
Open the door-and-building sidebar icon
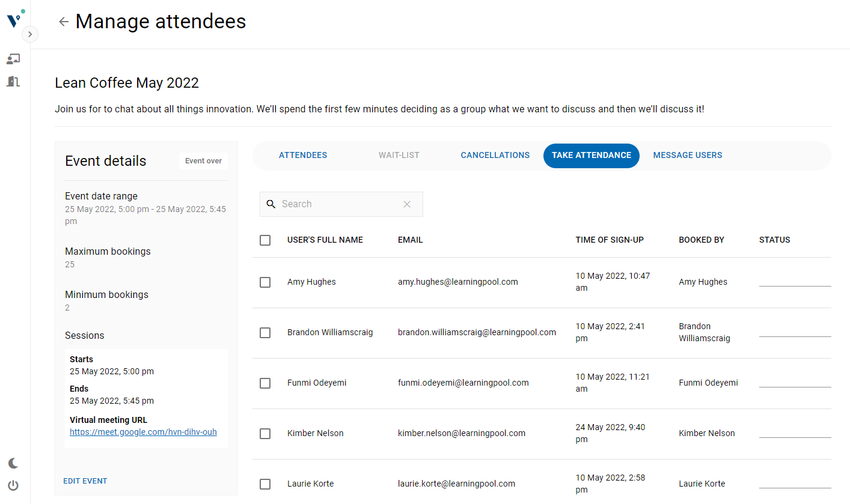tap(13, 81)
